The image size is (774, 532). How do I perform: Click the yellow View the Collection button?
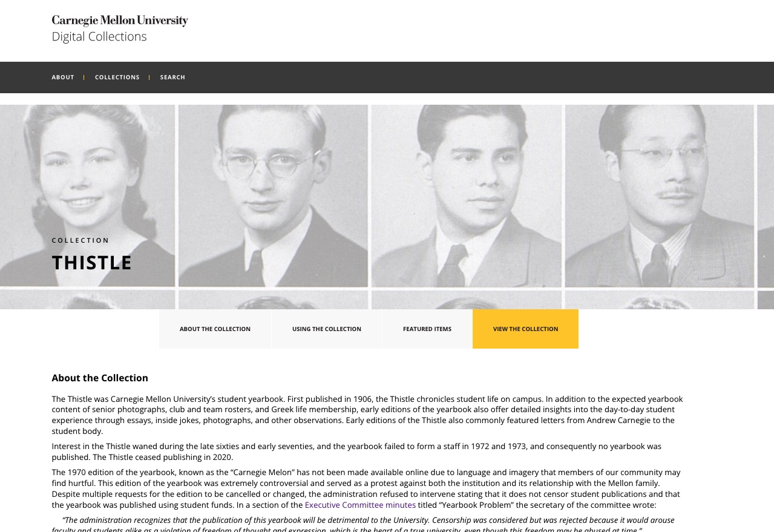525,329
